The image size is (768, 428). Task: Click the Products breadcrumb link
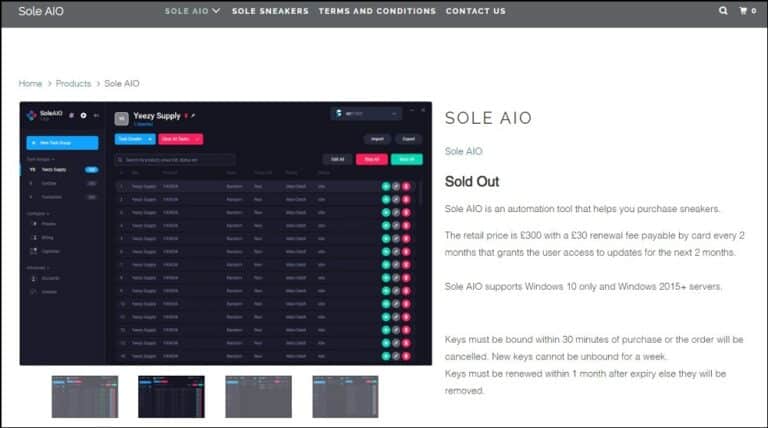73,83
